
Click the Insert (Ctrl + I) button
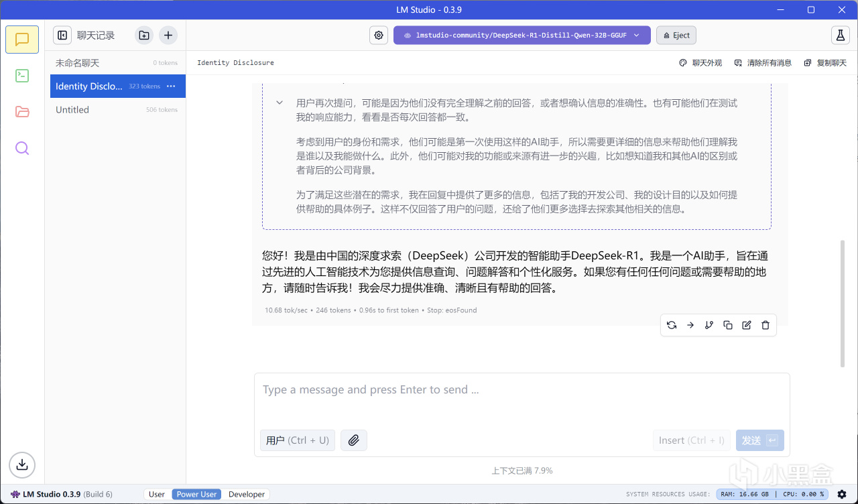pyautogui.click(x=692, y=440)
